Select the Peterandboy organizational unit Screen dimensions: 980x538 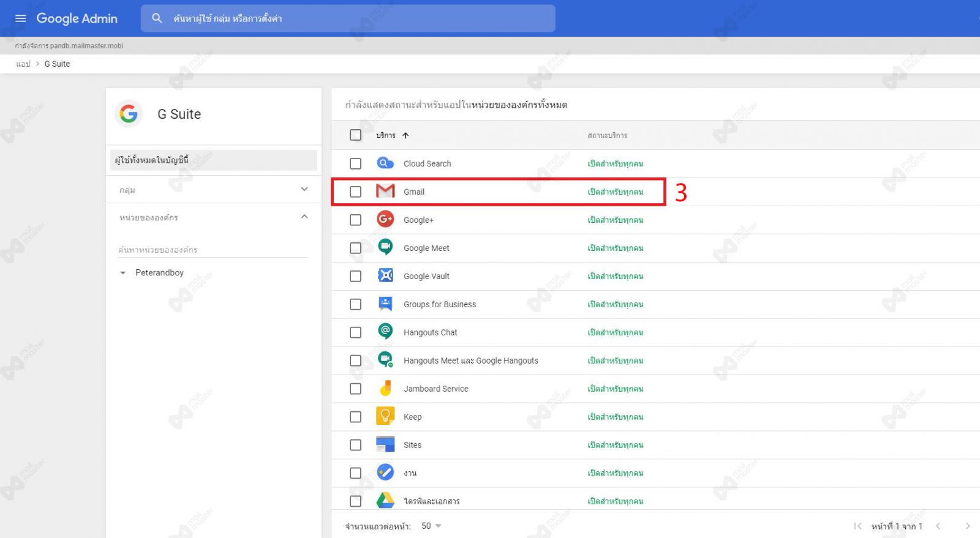(x=159, y=272)
